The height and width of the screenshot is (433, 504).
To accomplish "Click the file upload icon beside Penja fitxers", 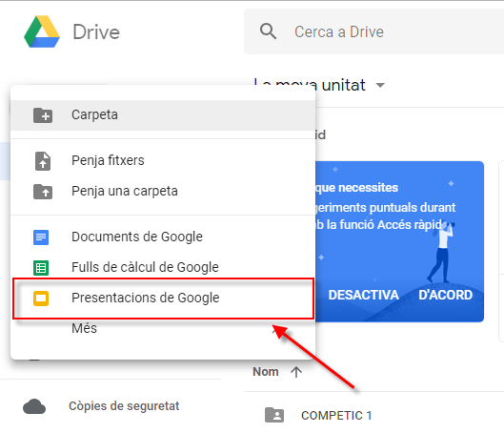I will click(x=43, y=160).
